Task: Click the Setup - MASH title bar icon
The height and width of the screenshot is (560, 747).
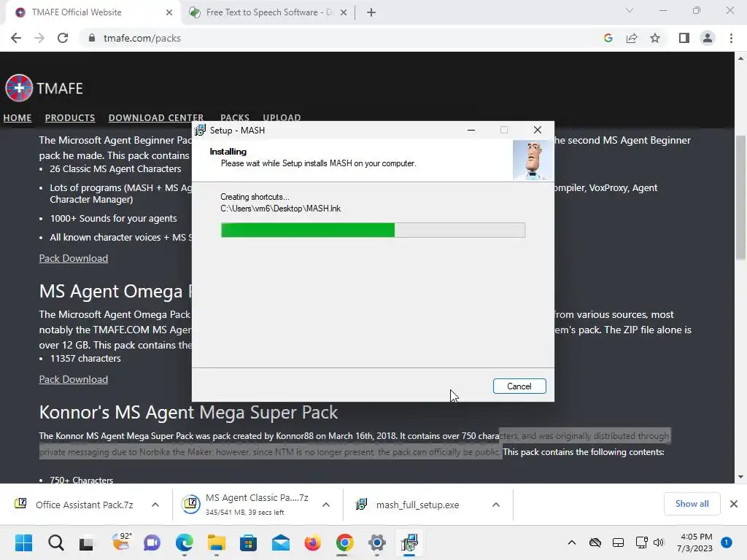Action: (x=200, y=130)
